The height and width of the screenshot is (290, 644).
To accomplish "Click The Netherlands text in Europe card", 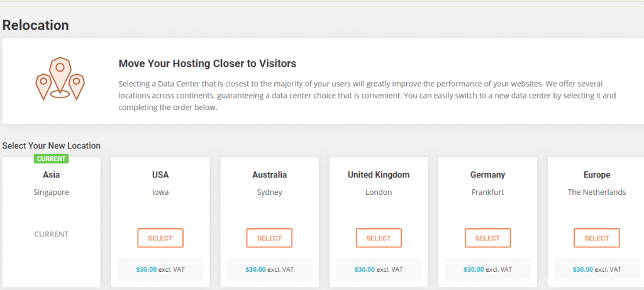I will pos(596,192).
